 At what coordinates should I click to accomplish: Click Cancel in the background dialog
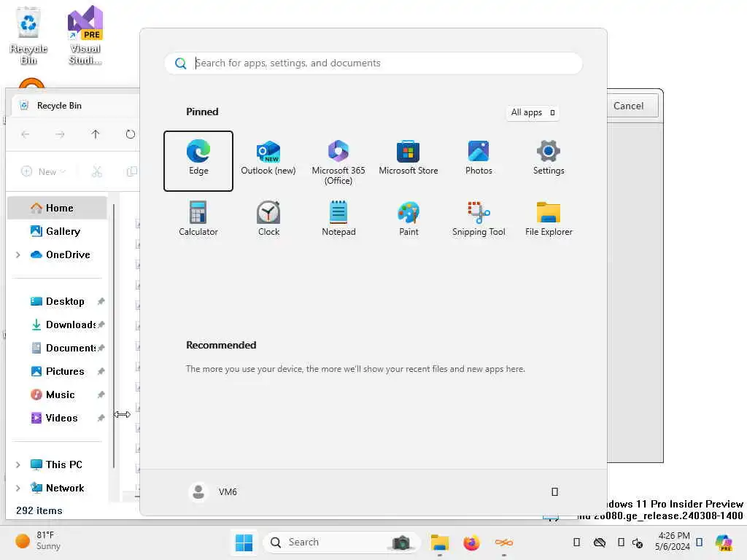coord(628,106)
